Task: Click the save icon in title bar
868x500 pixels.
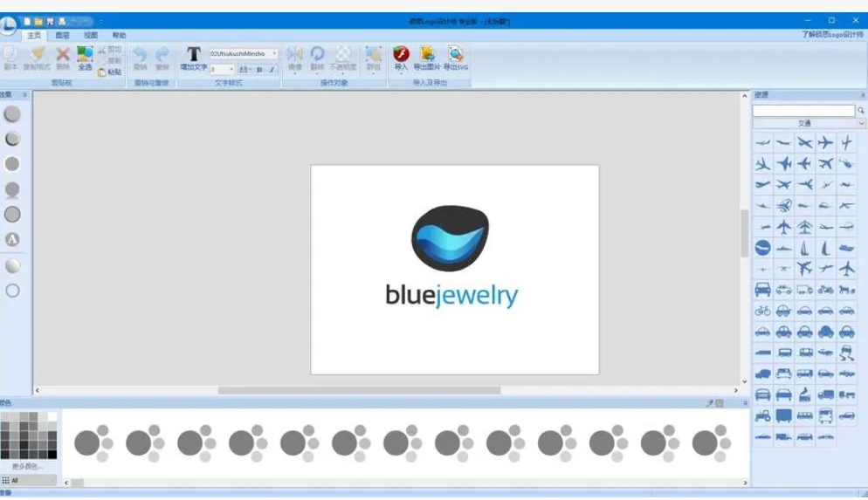Action: tap(50, 22)
